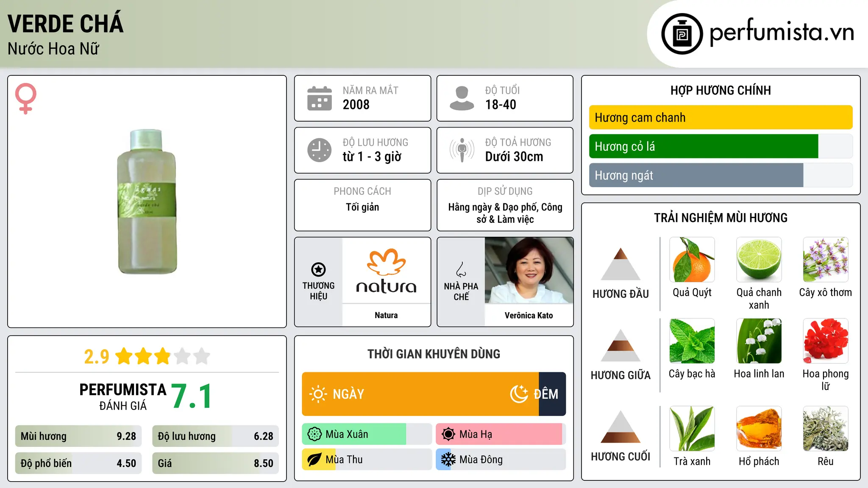
Task: Click the orange Ngày daytime bar
Action: click(x=420, y=394)
